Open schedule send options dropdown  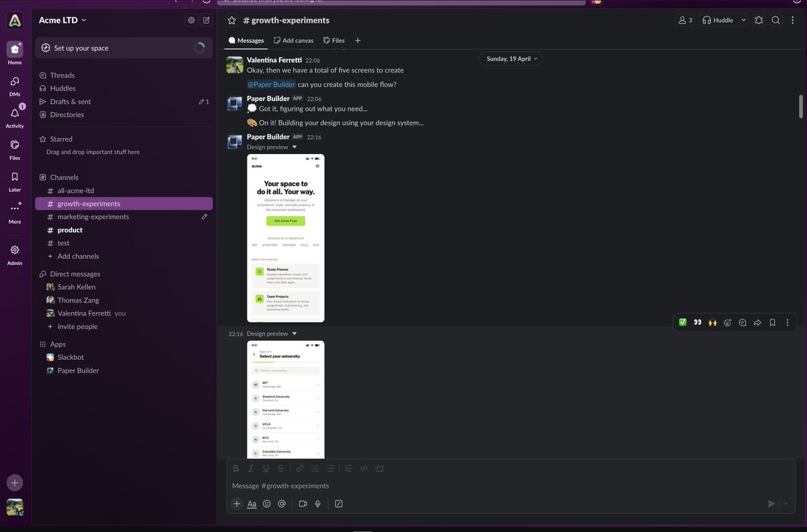(x=785, y=504)
